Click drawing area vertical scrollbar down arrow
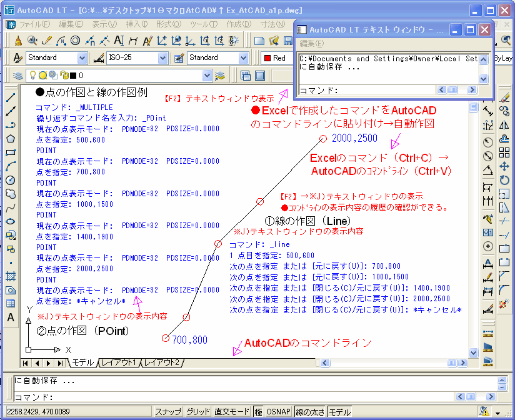515x420 pixels. pyautogui.click(x=473, y=352)
